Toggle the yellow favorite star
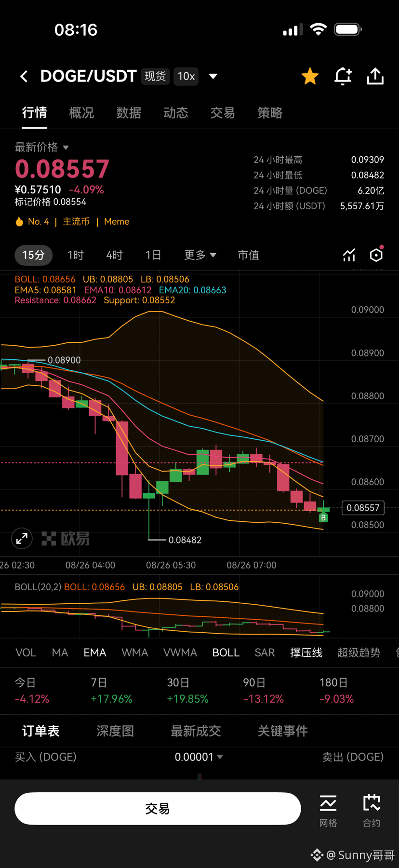Screen dimensions: 399x868 pyautogui.click(x=310, y=76)
